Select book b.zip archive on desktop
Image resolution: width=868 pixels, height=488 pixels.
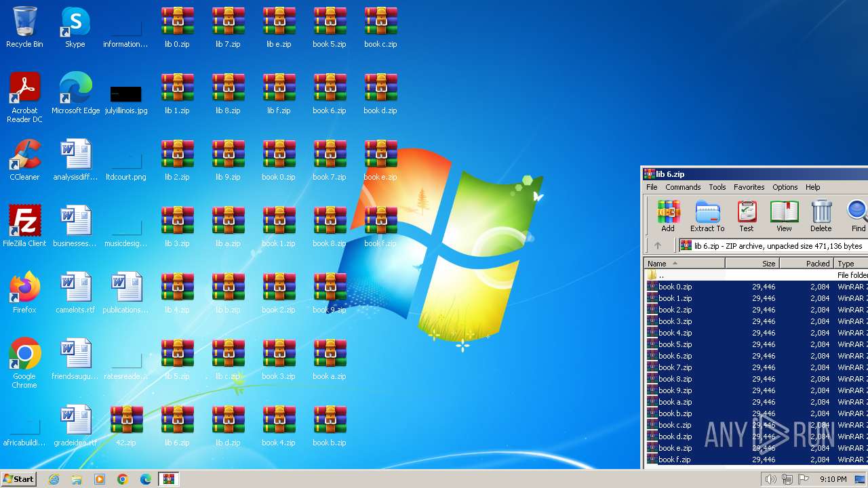tap(330, 426)
